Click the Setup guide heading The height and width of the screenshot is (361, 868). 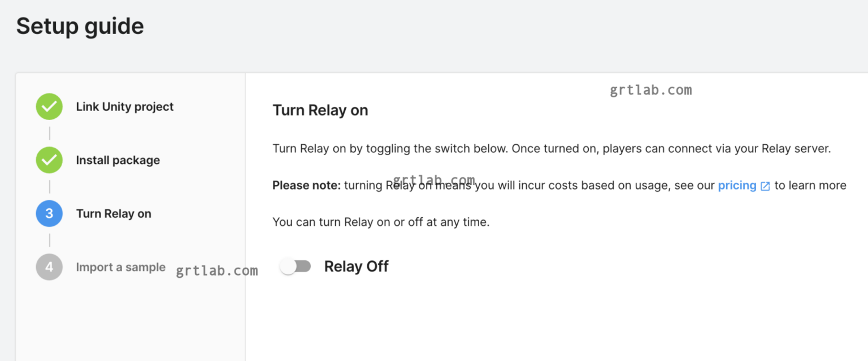click(x=80, y=25)
